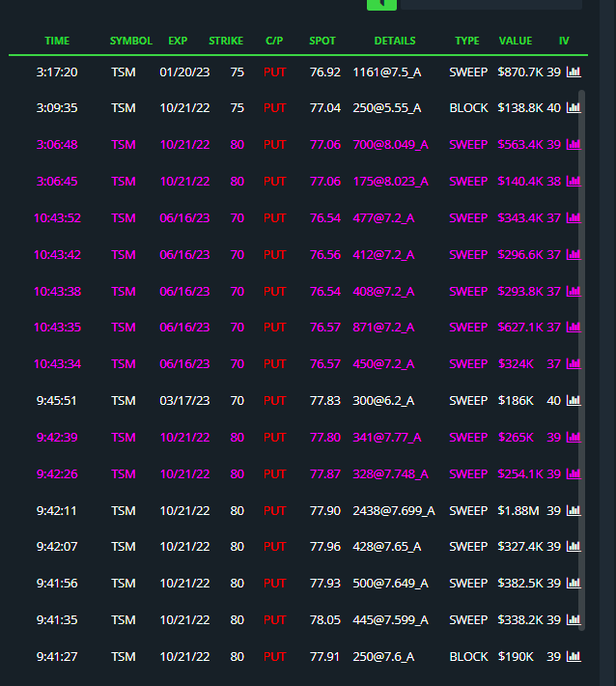Open chart icon for 9:41:35 row
Image resolution: width=616 pixels, height=686 pixels.
(574, 620)
